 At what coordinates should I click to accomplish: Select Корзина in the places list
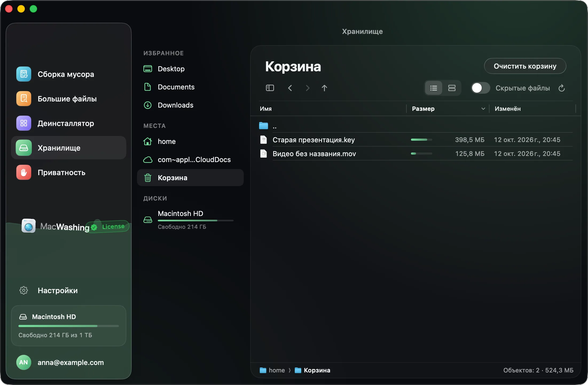pyautogui.click(x=190, y=178)
